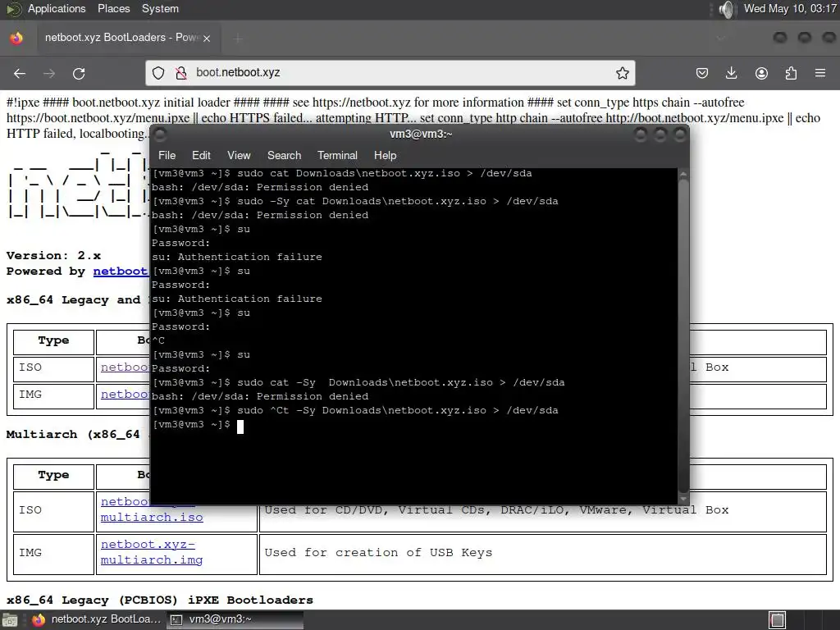This screenshot has height=630, width=840.
Task: Click the boot.netboot.xyz address bar
Action: [390, 73]
